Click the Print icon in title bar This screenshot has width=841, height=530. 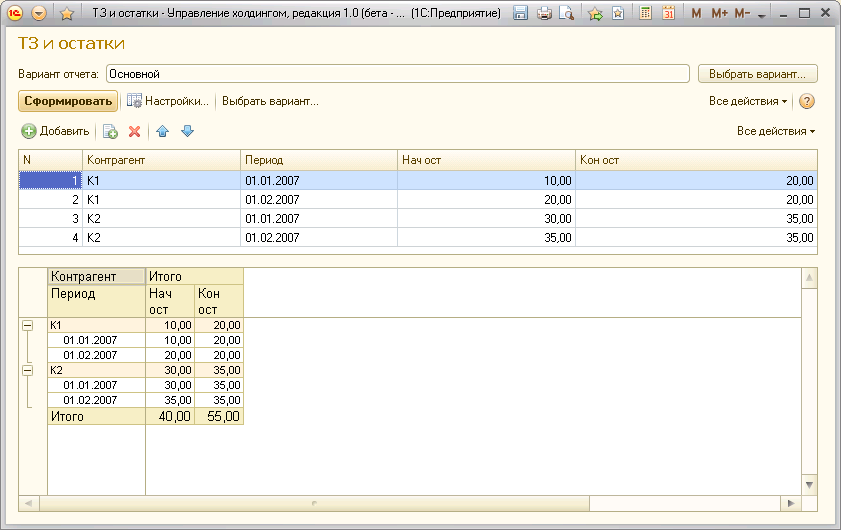(544, 13)
